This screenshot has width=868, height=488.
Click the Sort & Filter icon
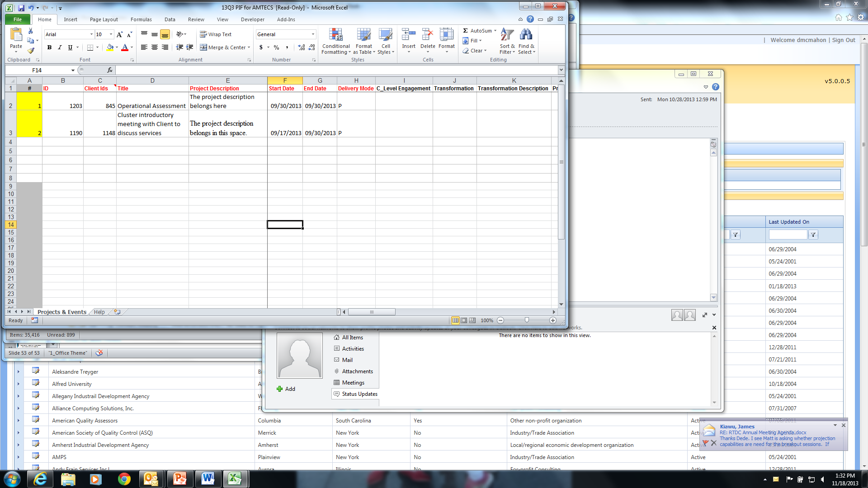pyautogui.click(x=507, y=42)
